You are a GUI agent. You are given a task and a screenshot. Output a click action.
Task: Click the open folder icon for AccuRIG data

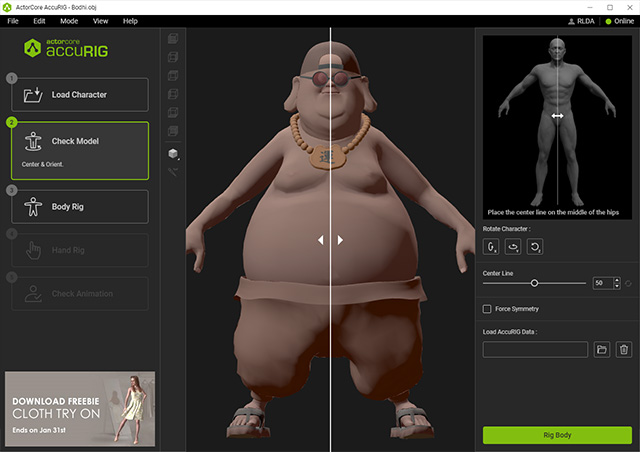tap(602, 349)
